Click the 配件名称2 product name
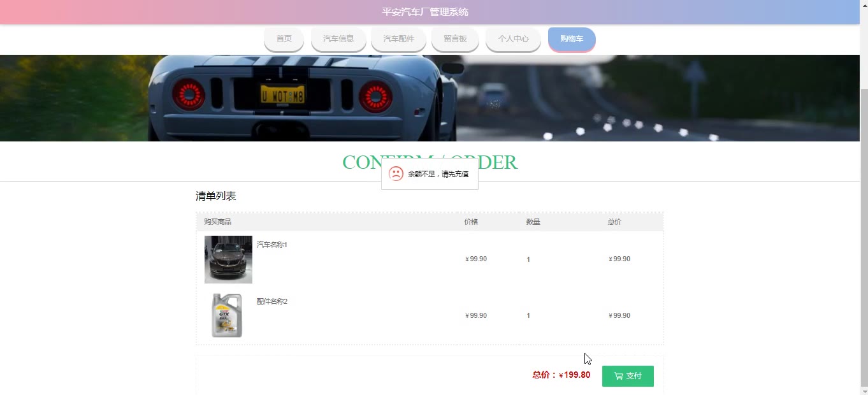This screenshot has height=395, width=868. pos(272,301)
